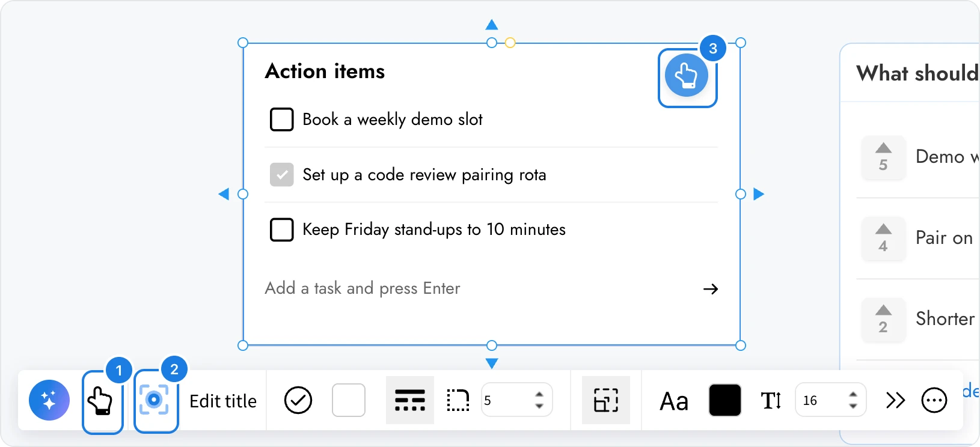The height and width of the screenshot is (447, 980).
Task: Click the circled checkmark icon
Action: click(x=298, y=400)
